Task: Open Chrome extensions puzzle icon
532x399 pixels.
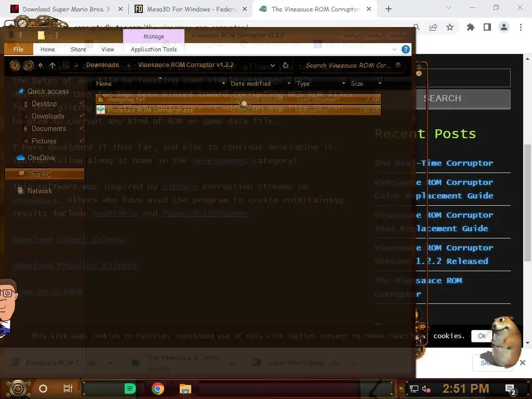Action: tap(471, 27)
